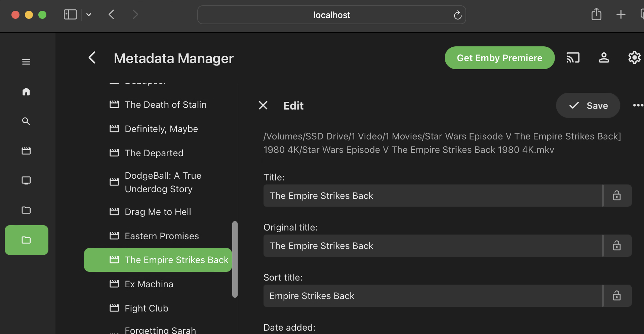Open the three-dots more options menu
Image resolution: width=644 pixels, height=334 pixels.
tap(638, 106)
